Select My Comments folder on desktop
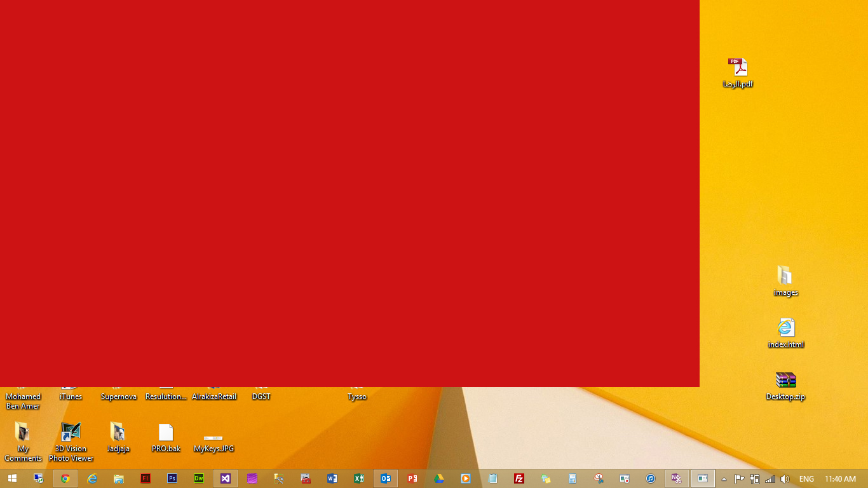The height and width of the screenshot is (488, 868). (23, 442)
